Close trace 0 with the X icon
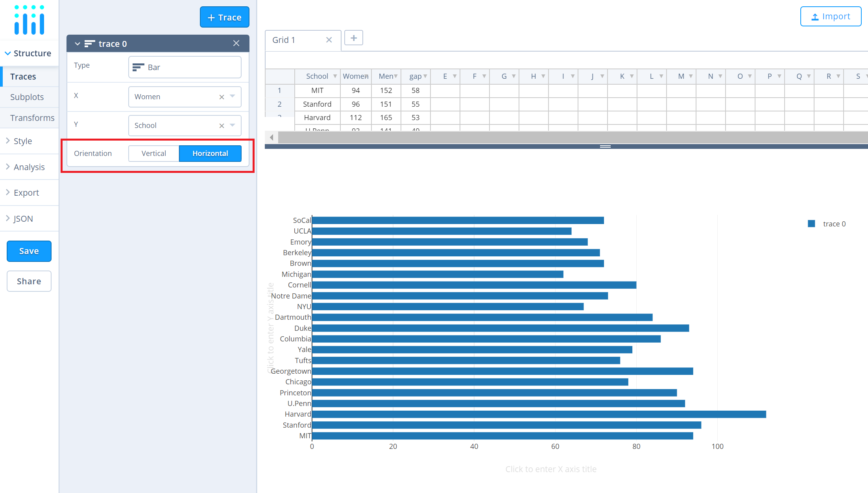This screenshot has height=493, width=868. (236, 43)
